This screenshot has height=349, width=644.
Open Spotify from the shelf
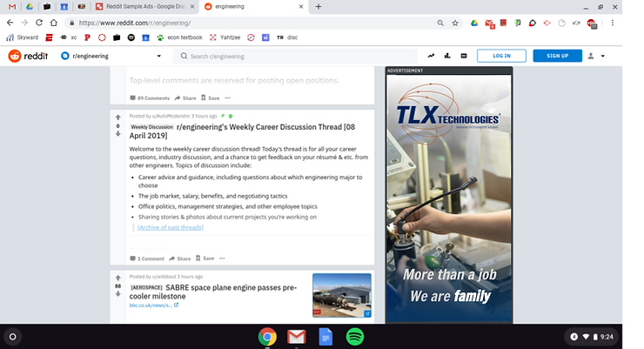[355, 337]
